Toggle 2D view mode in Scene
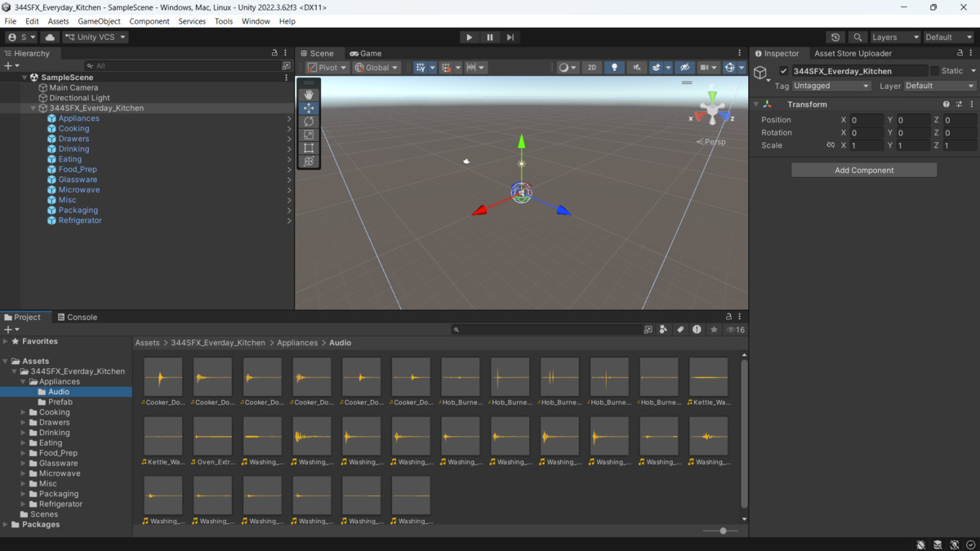The width and height of the screenshot is (980, 551). pyautogui.click(x=592, y=68)
